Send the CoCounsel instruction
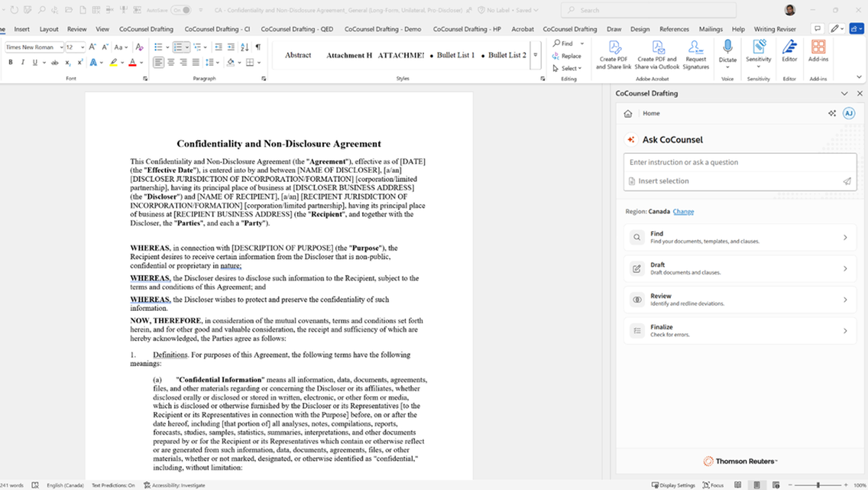Viewport: 868px width, 490px height. [847, 181]
